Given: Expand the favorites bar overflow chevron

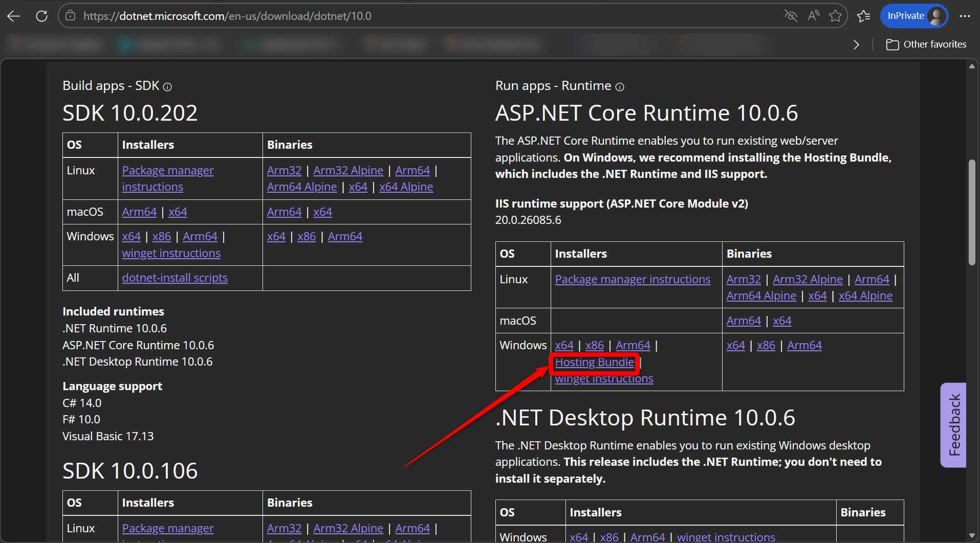Looking at the screenshot, I should pos(856,45).
